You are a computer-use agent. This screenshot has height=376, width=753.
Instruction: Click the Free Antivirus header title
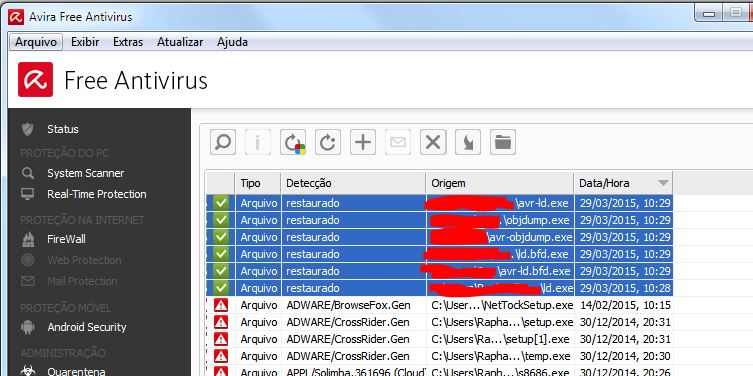point(136,80)
